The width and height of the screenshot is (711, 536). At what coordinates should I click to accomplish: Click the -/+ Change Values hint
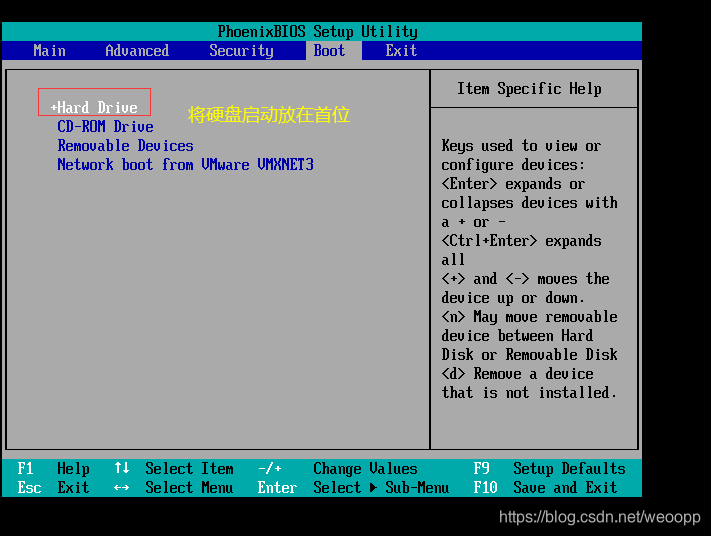[x=338, y=468]
